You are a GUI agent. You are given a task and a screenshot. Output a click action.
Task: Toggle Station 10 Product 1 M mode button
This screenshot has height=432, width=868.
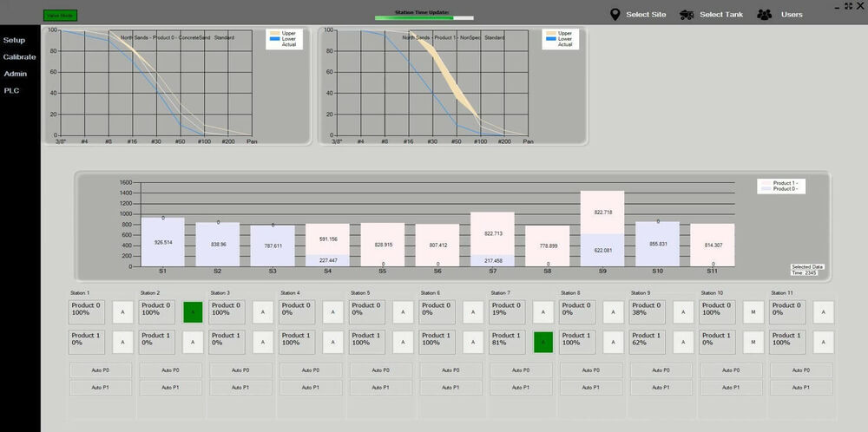pos(753,343)
